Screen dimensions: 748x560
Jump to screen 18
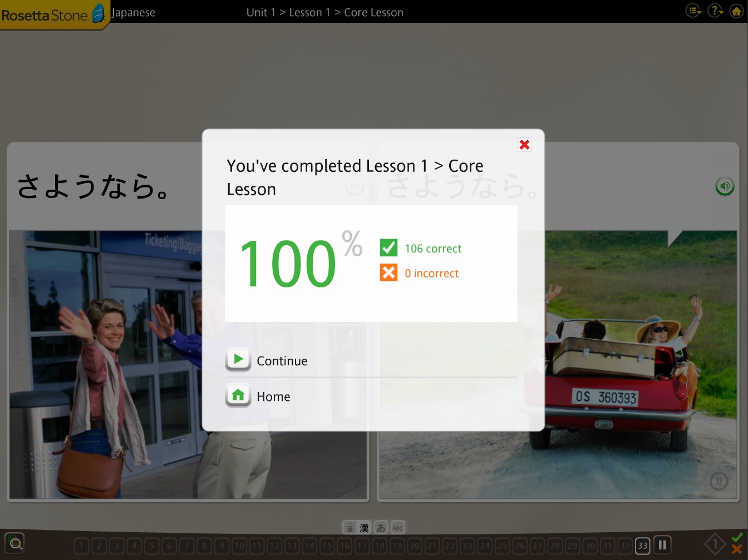[380, 546]
